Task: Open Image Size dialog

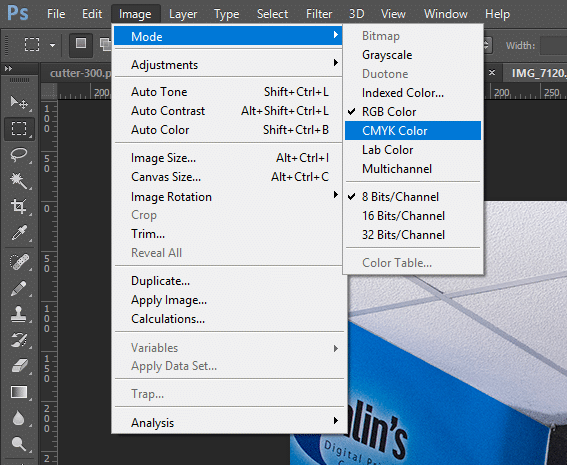Action: point(228,158)
